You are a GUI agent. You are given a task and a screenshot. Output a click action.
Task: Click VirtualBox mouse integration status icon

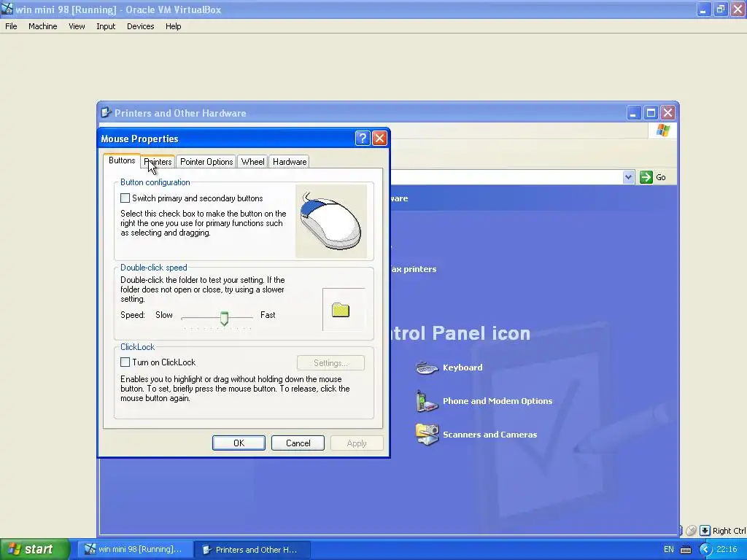click(692, 531)
